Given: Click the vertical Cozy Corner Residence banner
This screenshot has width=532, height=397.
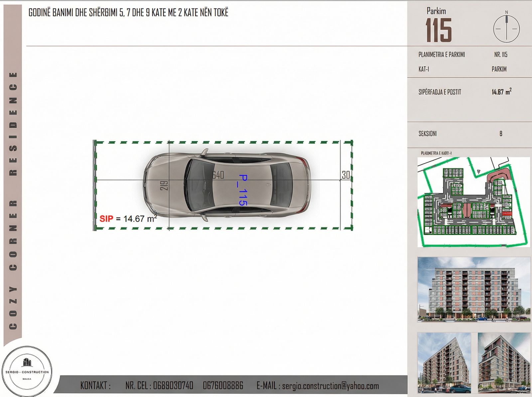Looking at the screenshot, I should [x=13, y=199].
